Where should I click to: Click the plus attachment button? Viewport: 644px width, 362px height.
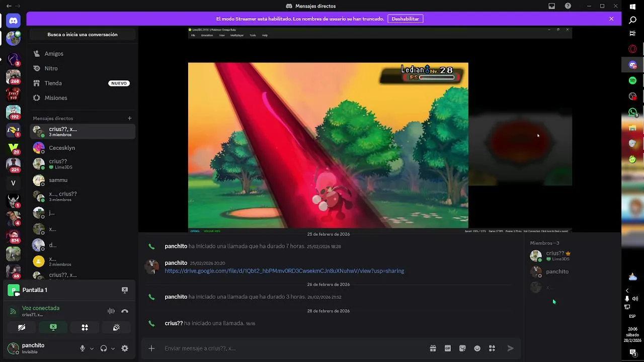(x=151, y=348)
